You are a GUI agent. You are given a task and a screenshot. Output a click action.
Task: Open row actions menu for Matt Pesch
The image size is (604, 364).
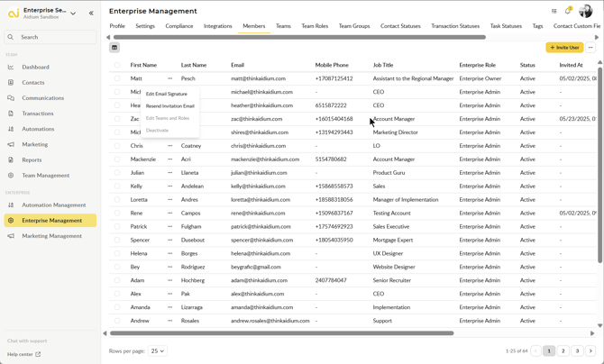coord(169,78)
